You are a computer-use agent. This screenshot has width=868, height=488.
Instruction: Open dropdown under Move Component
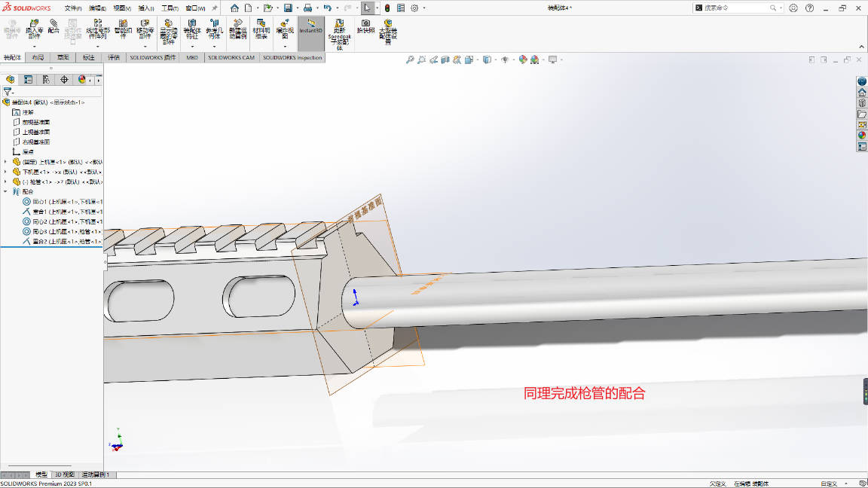(145, 47)
